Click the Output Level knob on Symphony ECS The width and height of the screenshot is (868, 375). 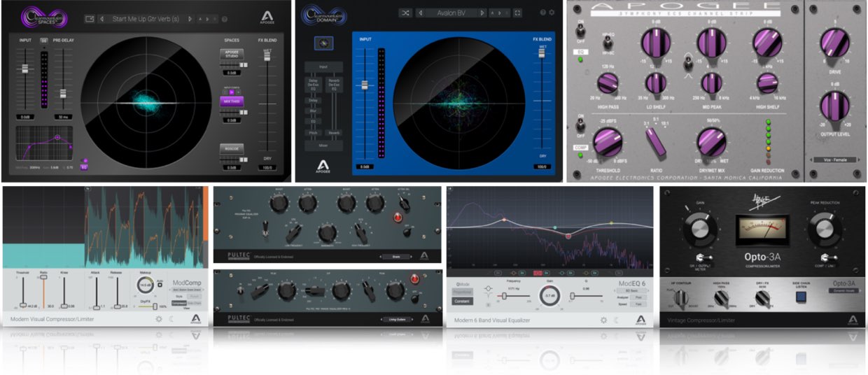[835, 107]
